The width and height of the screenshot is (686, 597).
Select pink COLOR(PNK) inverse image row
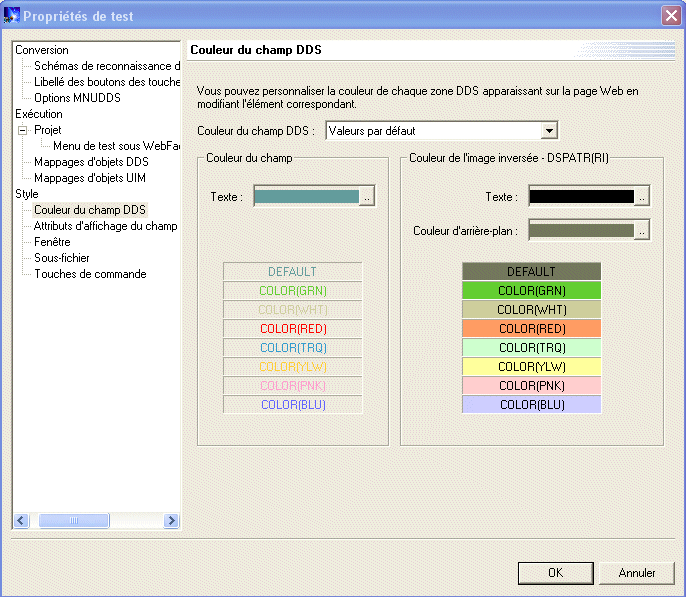pyautogui.click(x=532, y=386)
